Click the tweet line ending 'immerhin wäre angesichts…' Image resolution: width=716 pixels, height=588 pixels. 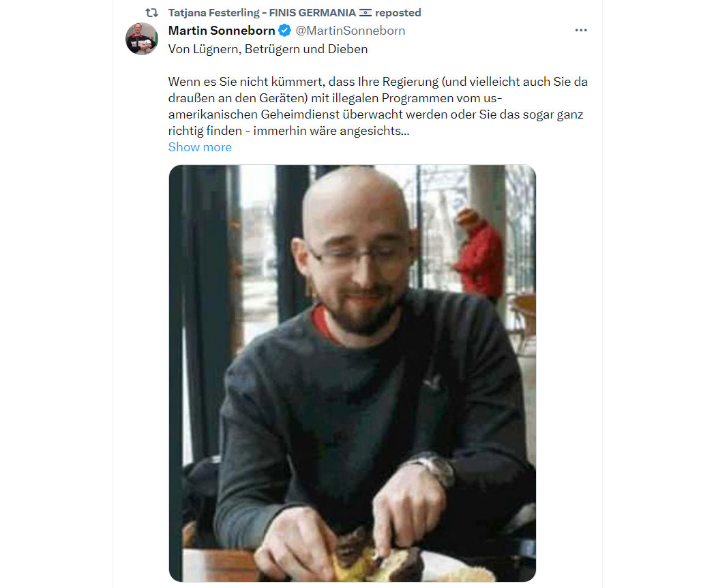coord(288,131)
